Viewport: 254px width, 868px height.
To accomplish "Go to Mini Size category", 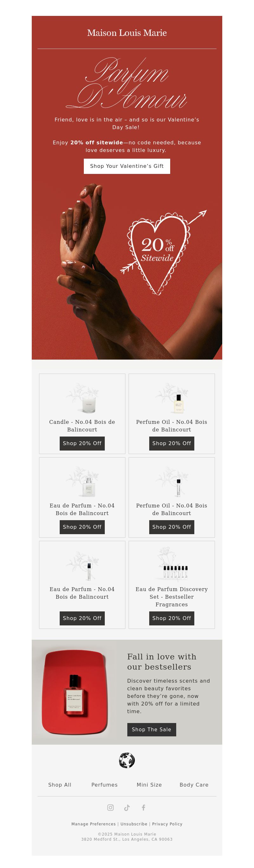I will (x=149, y=785).
